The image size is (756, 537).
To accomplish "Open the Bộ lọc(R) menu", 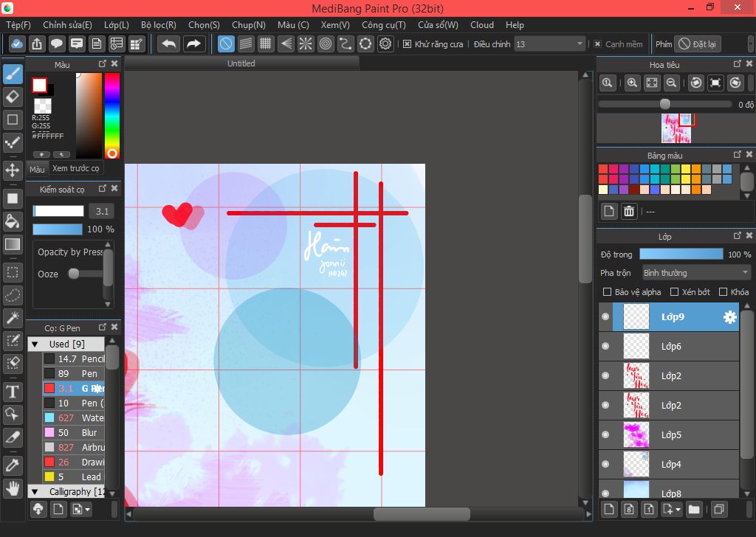I will pyautogui.click(x=159, y=25).
